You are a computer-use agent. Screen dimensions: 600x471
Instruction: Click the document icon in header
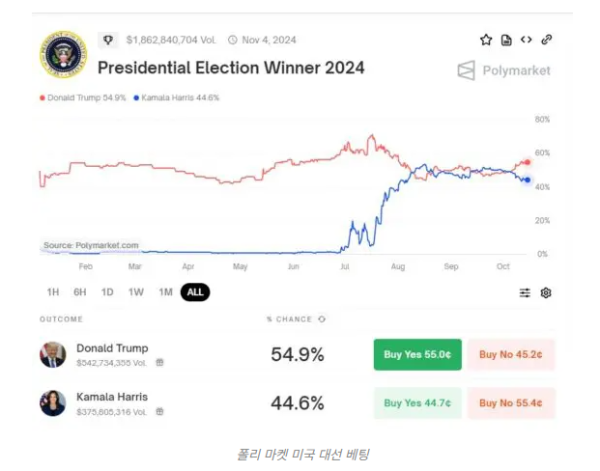pyautogui.click(x=506, y=40)
